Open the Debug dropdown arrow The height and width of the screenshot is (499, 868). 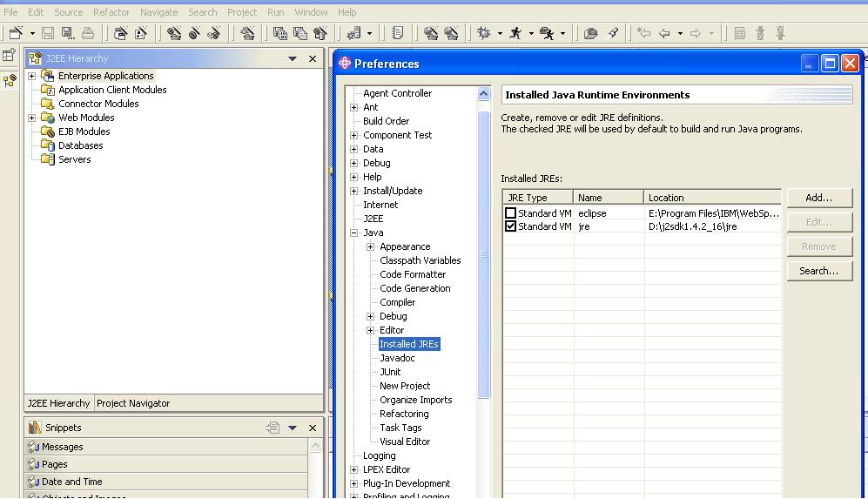(500, 34)
